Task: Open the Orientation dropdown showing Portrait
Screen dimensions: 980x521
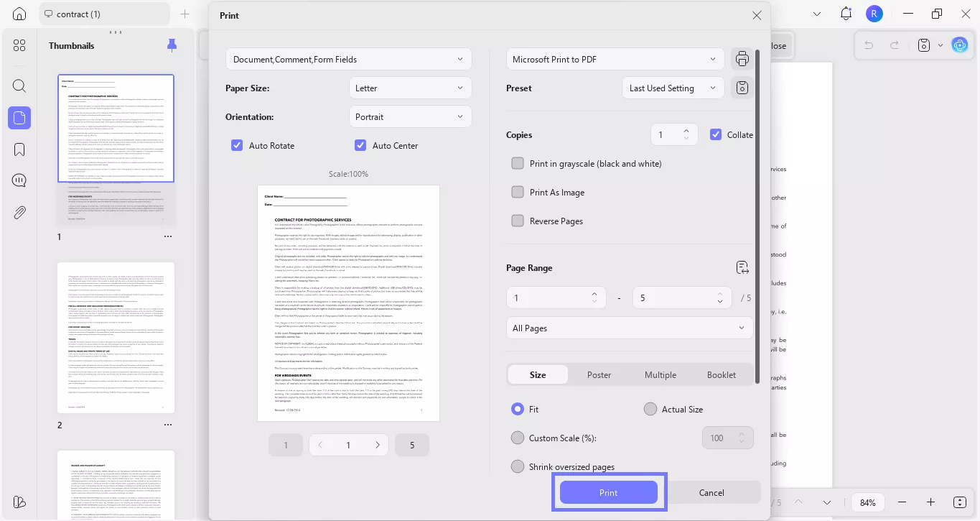Action: click(x=410, y=116)
